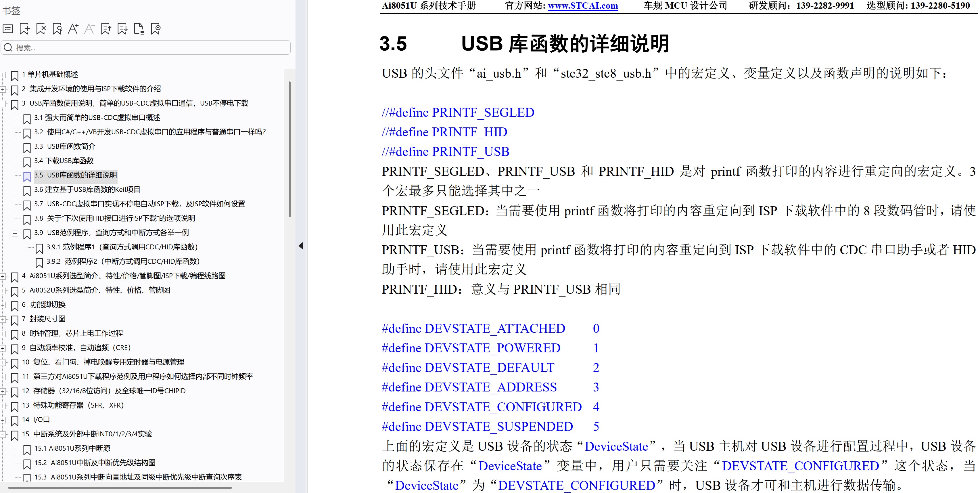Image resolution: width=980 pixels, height=493 pixels.
Task: Open bookmark 5 Ai8052U系列选型简介
Action: pyautogui.click(x=96, y=290)
